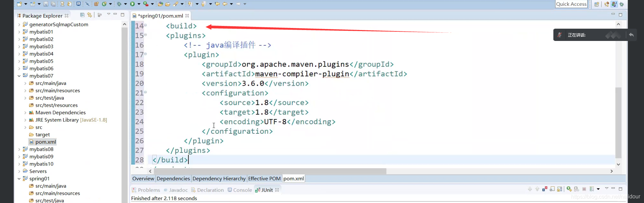Switch to the Dependency Hierarchy tab
This screenshot has height=203, width=644.
[219, 178]
